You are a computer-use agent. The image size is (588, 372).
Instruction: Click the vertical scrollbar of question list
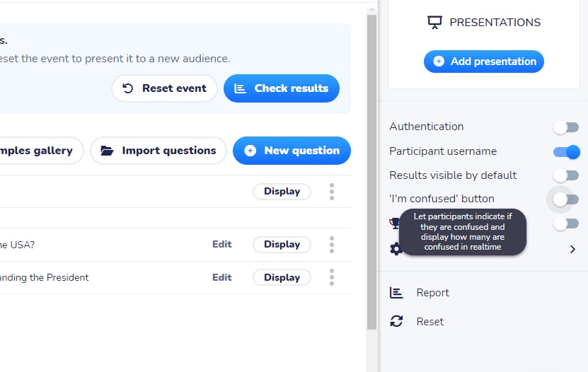[371, 173]
